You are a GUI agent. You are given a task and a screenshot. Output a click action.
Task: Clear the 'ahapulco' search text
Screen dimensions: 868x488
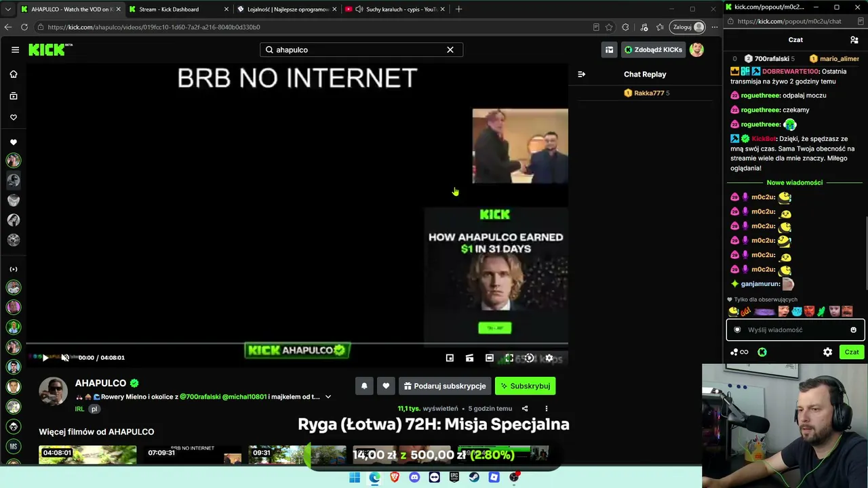pos(450,49)
